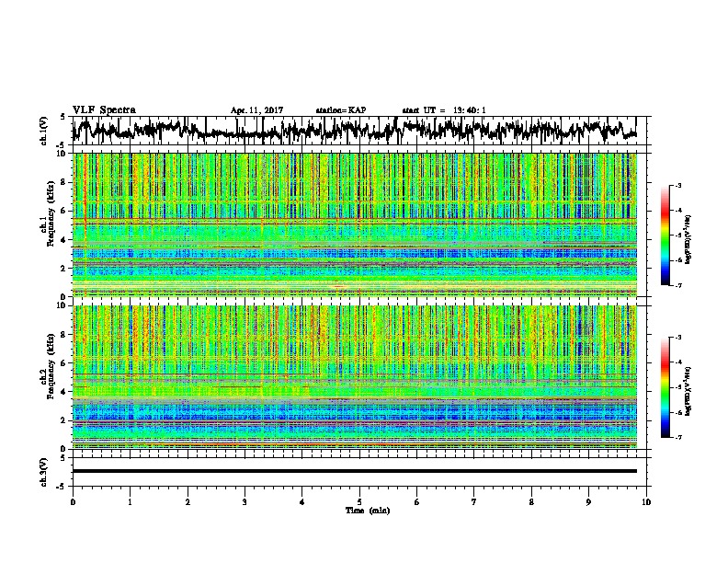The width and height of the screenshot is (728, 563).
Task: Click the -3 label on ch.2 color bar
Action: [x=677, y=338]
